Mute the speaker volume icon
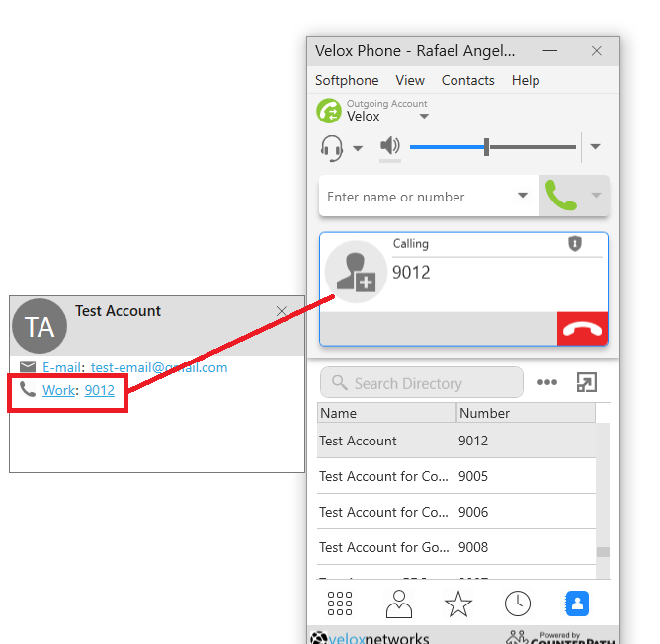 click(x=390, y=146)
